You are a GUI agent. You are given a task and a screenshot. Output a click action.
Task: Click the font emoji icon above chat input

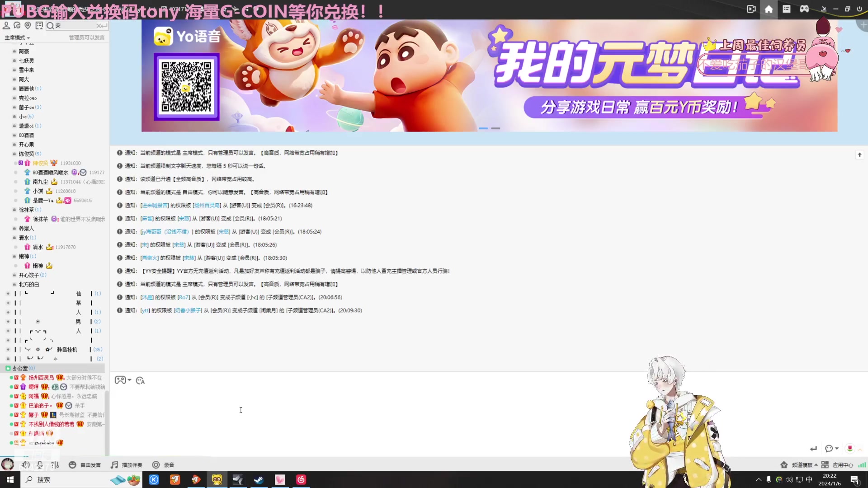(140, 380)
